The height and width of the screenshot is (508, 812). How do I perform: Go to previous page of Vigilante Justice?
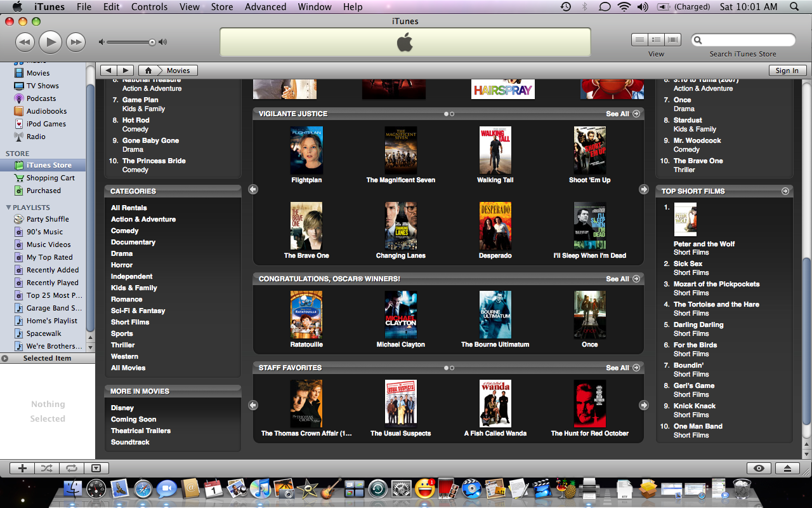point(253,189)
